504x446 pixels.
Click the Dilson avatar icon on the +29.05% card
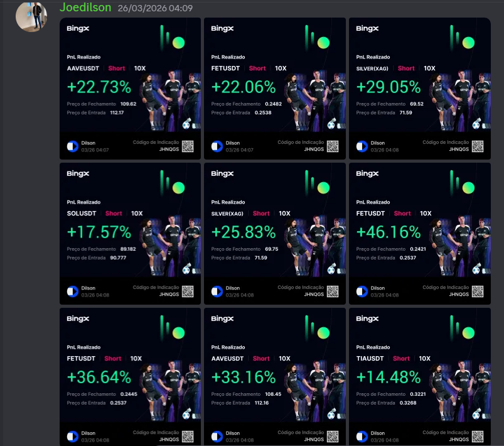362,146
